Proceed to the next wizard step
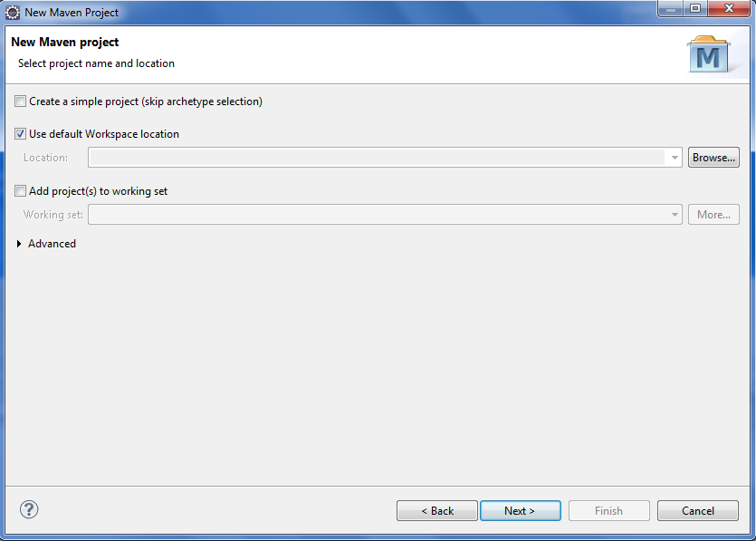Screen dimensions: 756x541 (521, 510)
